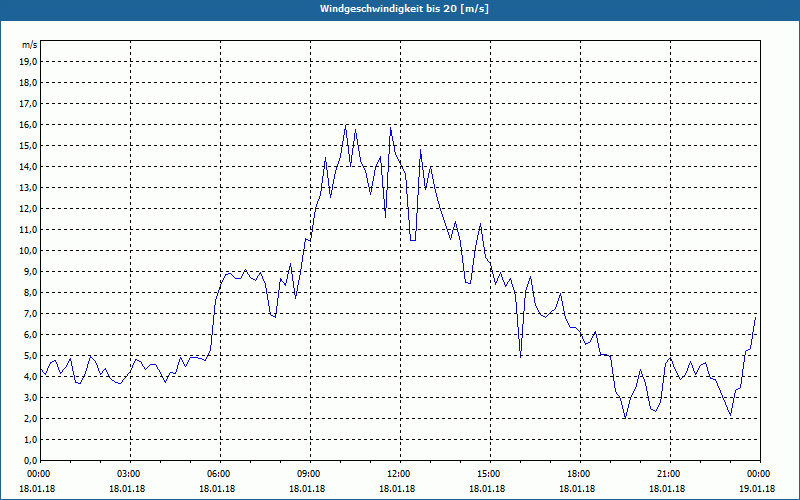The image size is (800, 500).
Task: Select the '9,0' y-axis label
Action: (30, 272)
